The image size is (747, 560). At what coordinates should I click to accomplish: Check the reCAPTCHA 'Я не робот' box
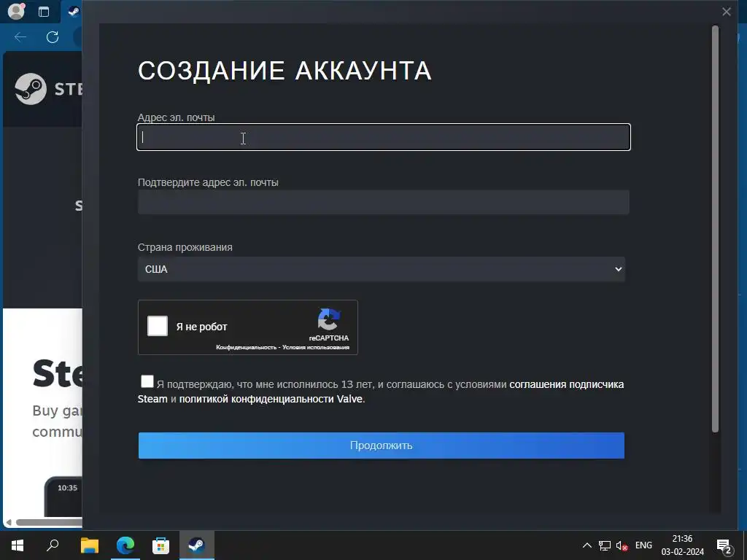pyautogui.click(x=158, y=326)
